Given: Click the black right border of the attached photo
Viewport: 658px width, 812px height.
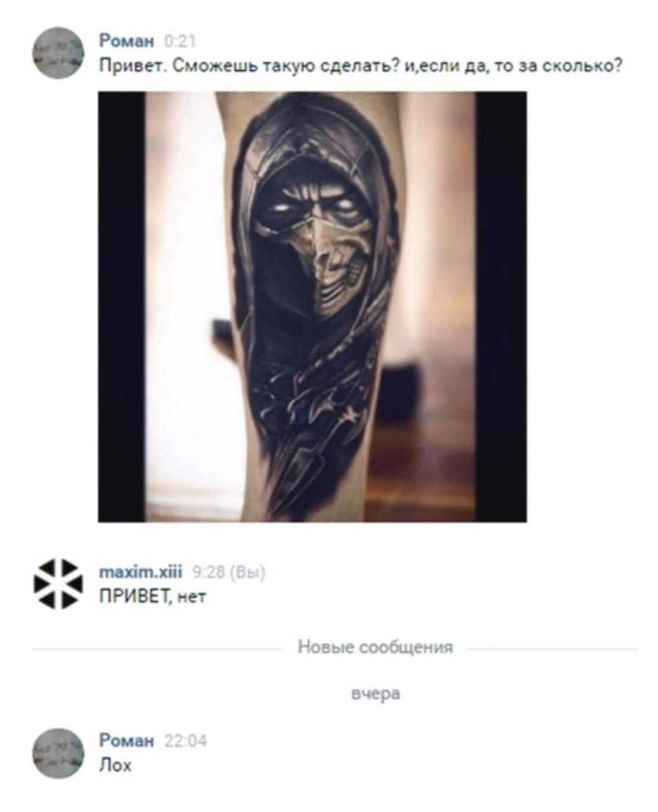Looking at the screenshot, I should (501, 306).
